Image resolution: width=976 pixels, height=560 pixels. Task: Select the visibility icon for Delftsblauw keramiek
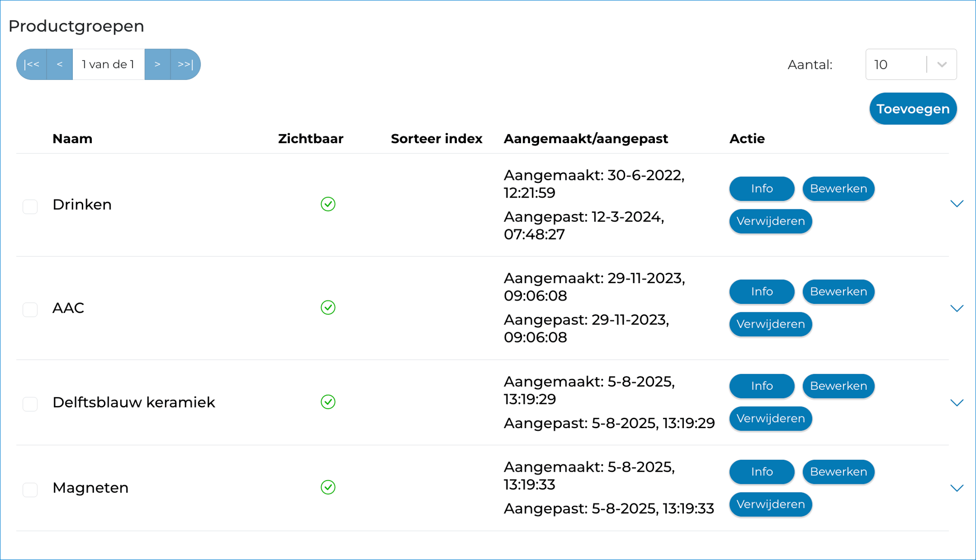point(328,402)
